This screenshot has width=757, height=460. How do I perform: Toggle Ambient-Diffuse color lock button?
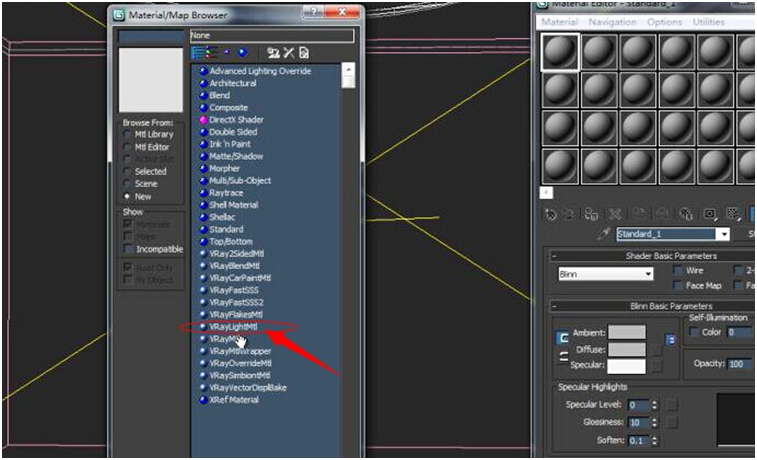pyautogui.click(x=562, y=338)
